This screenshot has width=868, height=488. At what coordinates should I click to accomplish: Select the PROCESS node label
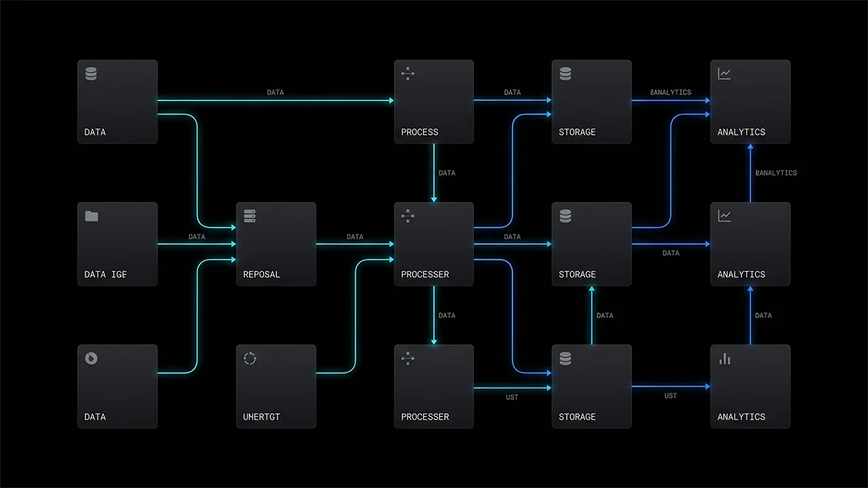point(419,132)
